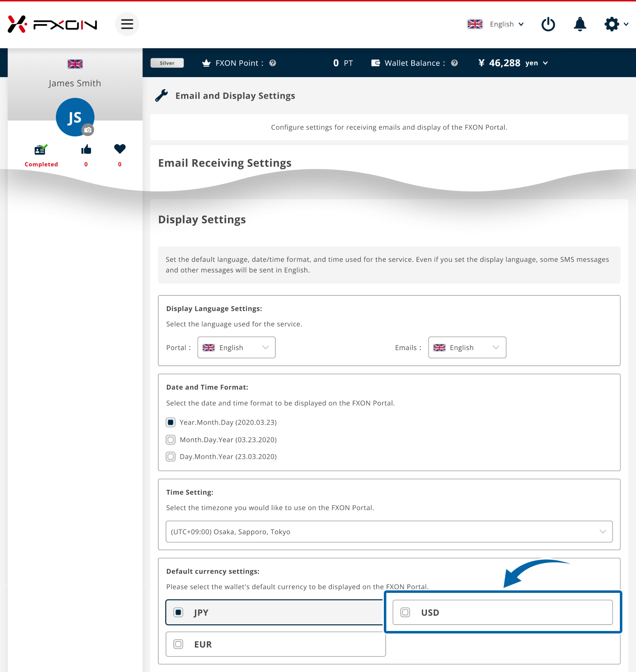The width and height of the screenshot is (636, 672).
Task: Click the 46,288 wallet balance amount
Action: coord(505,63)
